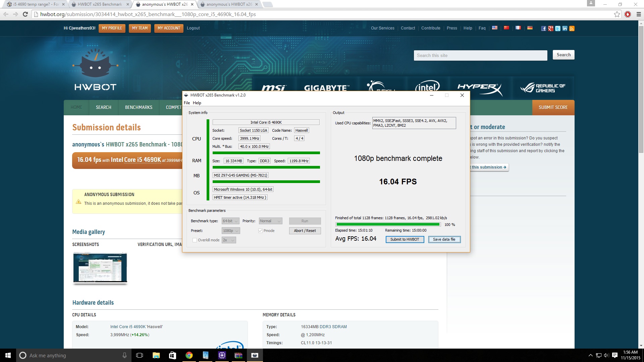Click the Logout link
The image size is (644, 362).
coord(193,28)
